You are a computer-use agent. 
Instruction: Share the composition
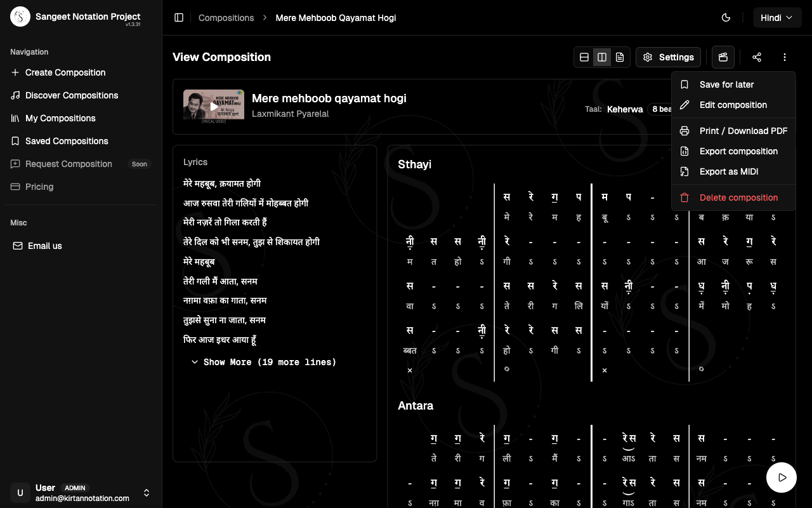click(757, 57)
